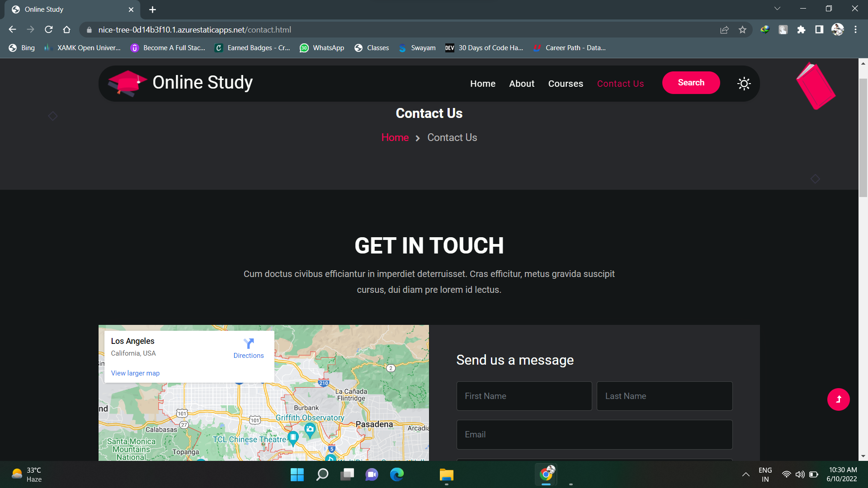This screenshot has width=868, height=488.
Task: Click the browser forward arrow
Action: point(30,30)
